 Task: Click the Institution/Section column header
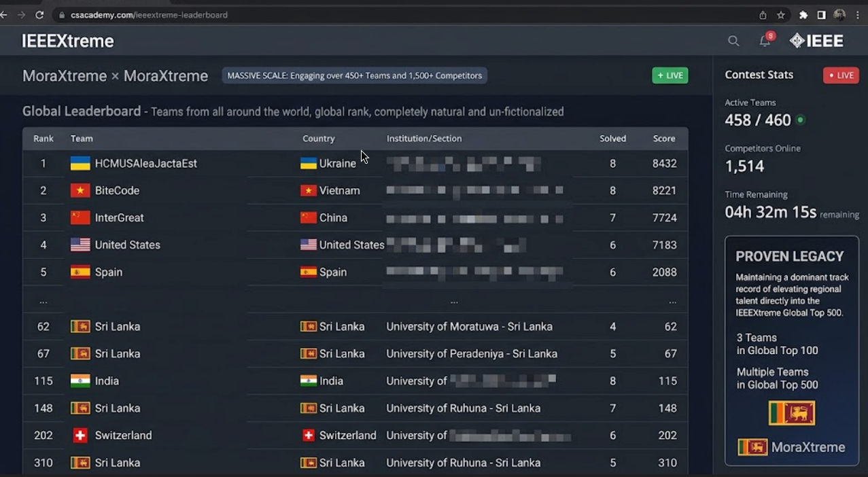click(x=424, y=139)
